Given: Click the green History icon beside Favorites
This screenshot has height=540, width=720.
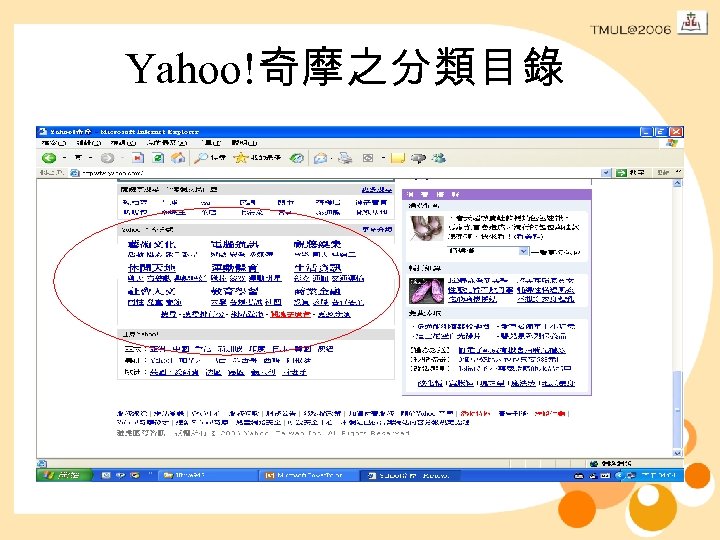Looking at the screenshot, I should point(297,158).
